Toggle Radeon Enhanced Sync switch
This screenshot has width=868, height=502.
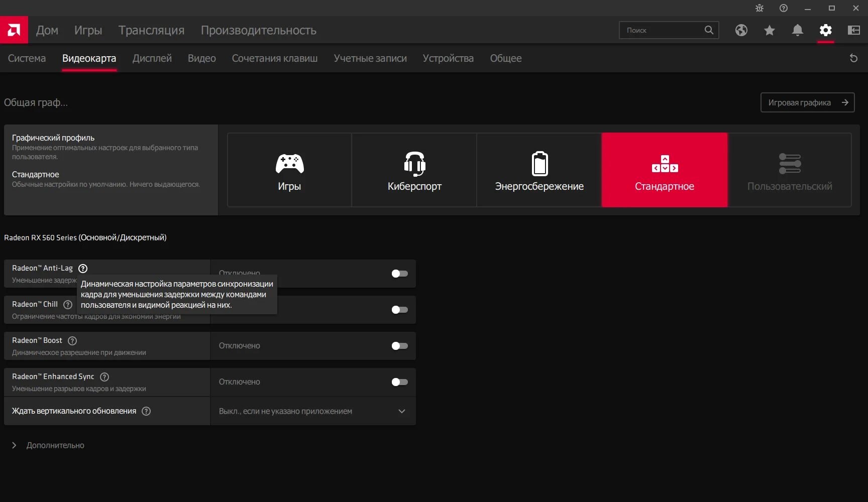pos(400,382)
